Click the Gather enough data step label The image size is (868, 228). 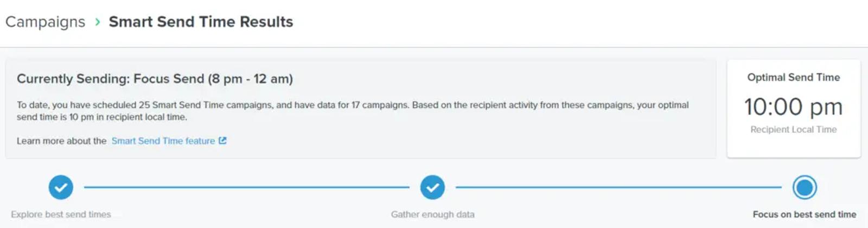pyautogui.click(x=433, y=214)
